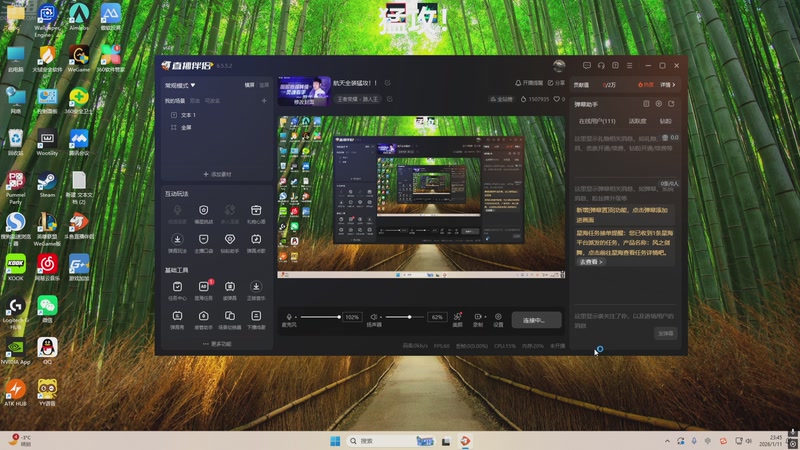Click the 添加素材 add source button
This screenshot has height=450, width=800.
pyautogui.click(x=217, y=174)
